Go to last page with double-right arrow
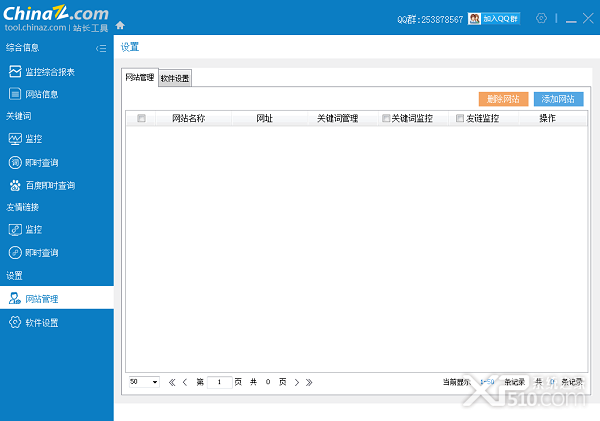Viewport: 600px width, 421px height. pos(309,382)
